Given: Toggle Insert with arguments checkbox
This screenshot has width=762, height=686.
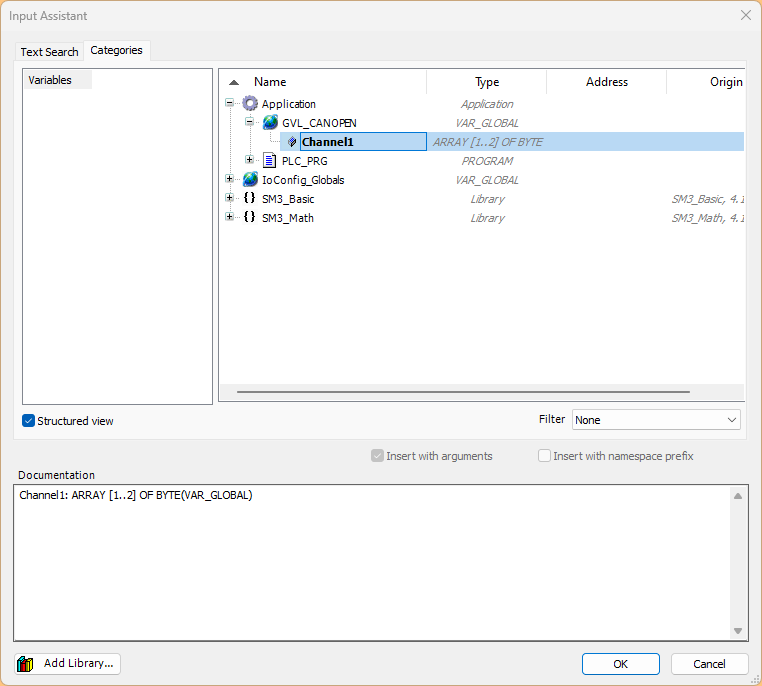Looking at the screenshot, I should [377, 456].
